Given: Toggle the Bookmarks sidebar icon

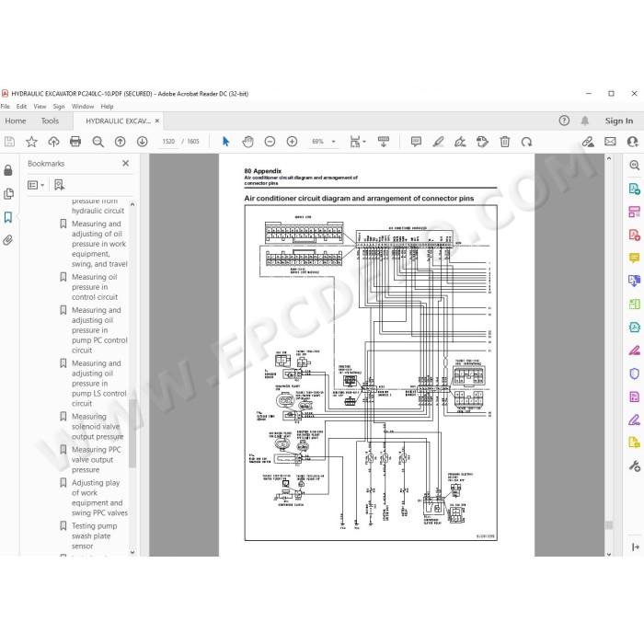Looking at the screenshot, I should point(8,217).
